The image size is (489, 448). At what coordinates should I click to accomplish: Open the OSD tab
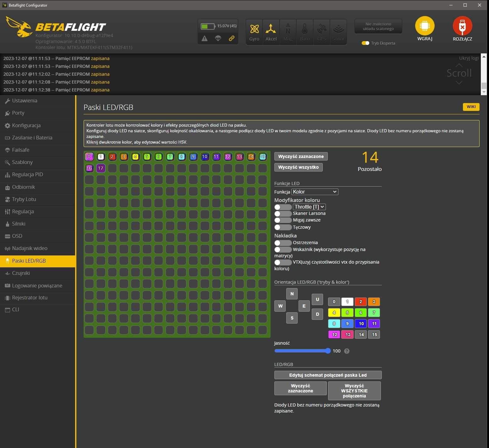point(38,236)
